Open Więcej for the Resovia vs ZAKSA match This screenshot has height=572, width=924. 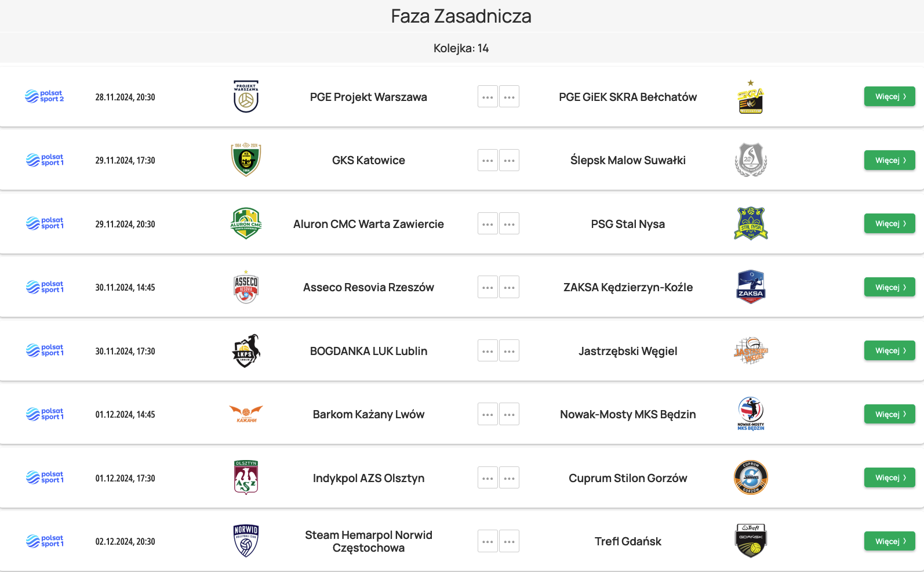[x=889, y=287]
